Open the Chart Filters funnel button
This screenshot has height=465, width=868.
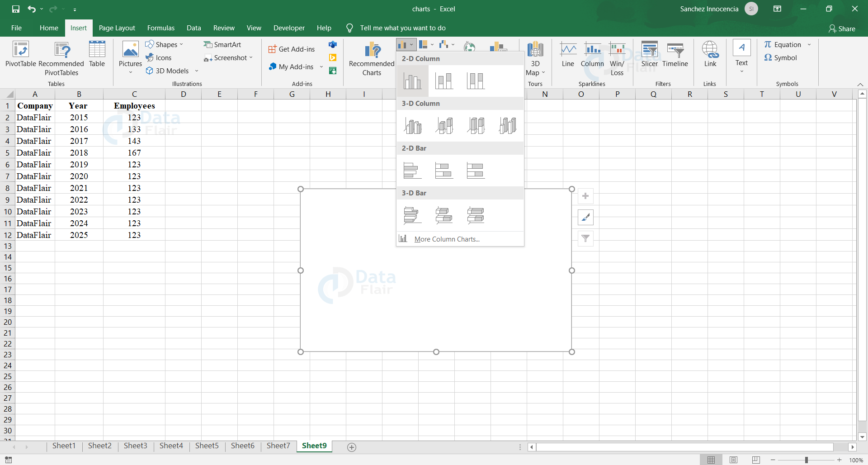point(585,238)
